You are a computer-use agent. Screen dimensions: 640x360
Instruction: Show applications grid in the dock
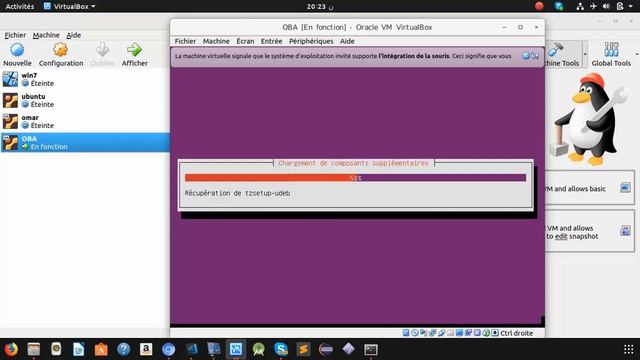629,349
